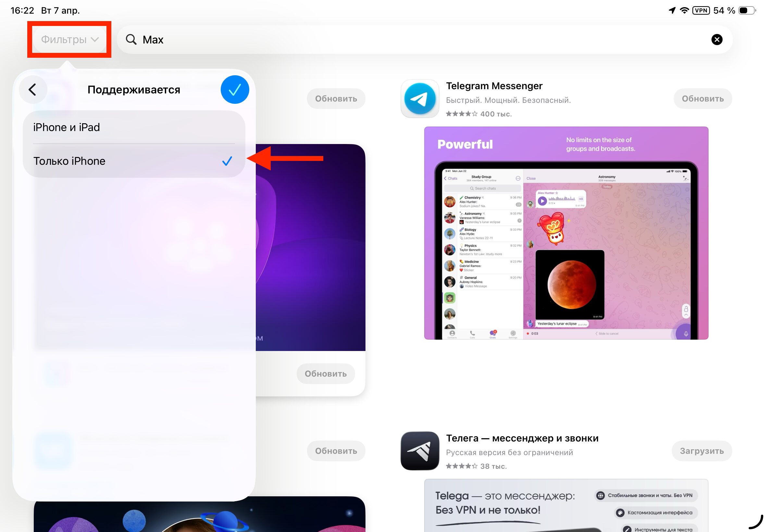766x532 pixels.
Task: Tap the Telegram Messenger app icon
Action: click(x=420, y=99)
